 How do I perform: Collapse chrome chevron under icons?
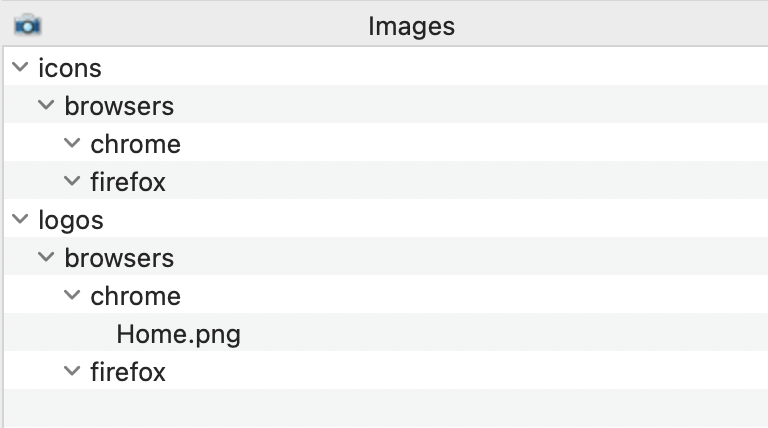tap(72, 143)
